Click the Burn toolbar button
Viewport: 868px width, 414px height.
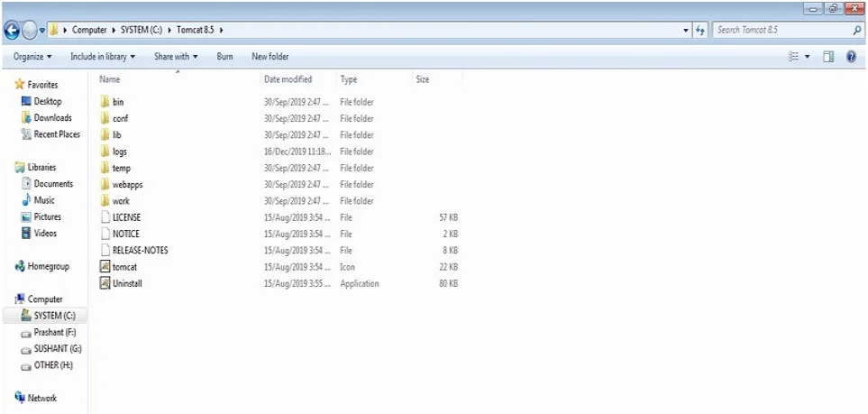224,57
